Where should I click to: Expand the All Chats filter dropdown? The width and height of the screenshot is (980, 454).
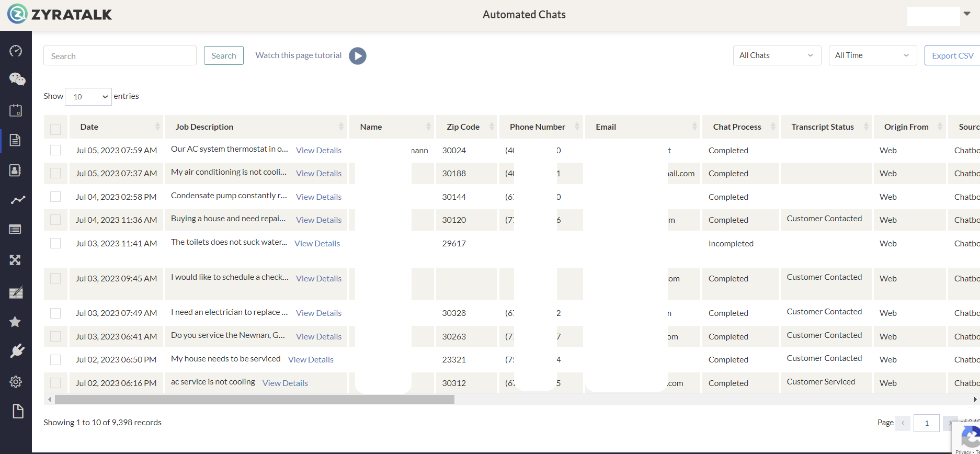(x=777, y=55)
